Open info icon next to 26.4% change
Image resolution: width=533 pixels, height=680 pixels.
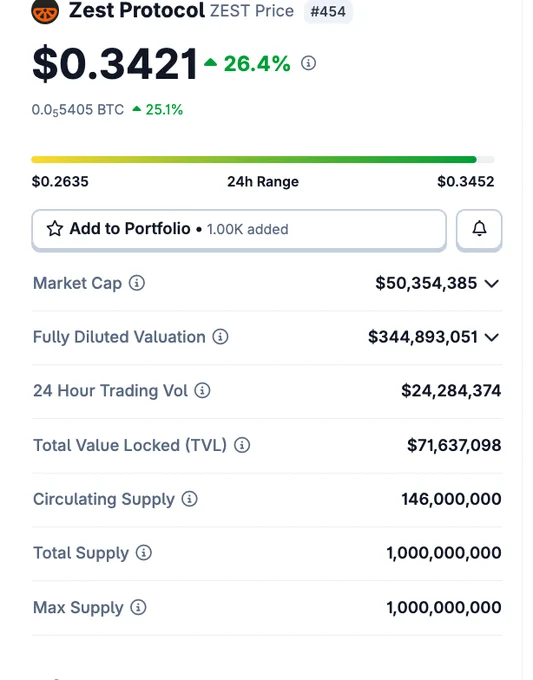(x=308, y=63)
